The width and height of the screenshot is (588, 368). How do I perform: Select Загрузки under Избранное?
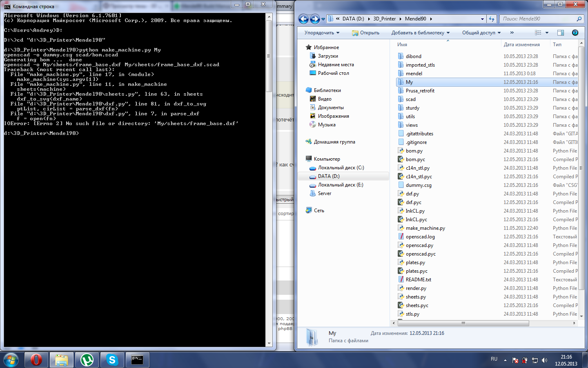pos(328,56)
